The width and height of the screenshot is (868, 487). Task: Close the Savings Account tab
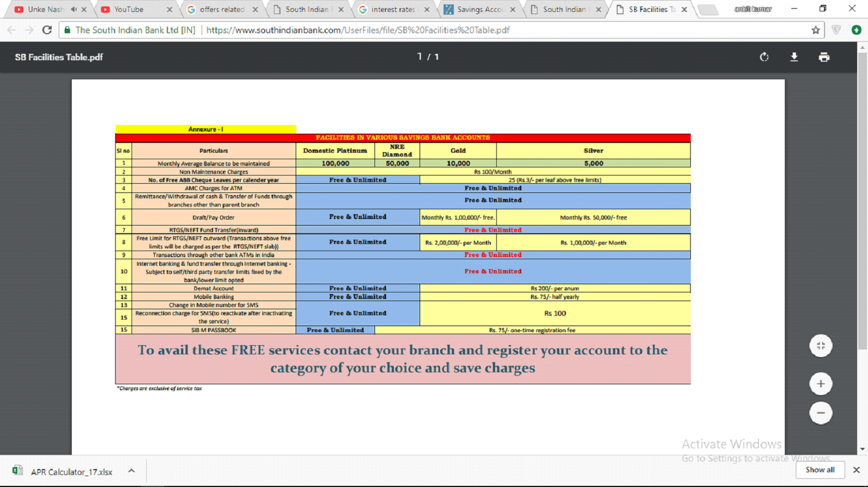point(513,9)
